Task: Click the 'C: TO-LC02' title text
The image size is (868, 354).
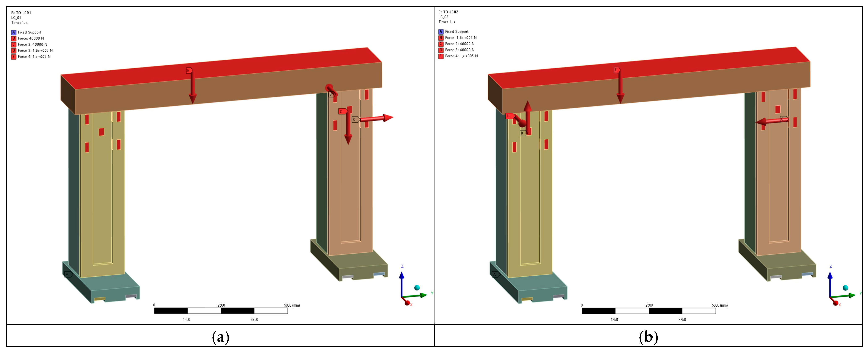Action: [448, 12]
